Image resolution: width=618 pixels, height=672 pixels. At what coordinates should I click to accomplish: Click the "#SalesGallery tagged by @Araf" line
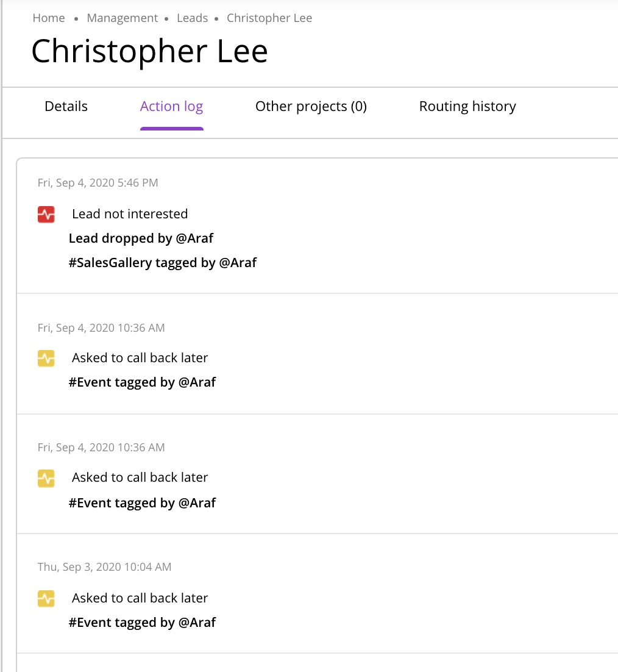(162, 263)
